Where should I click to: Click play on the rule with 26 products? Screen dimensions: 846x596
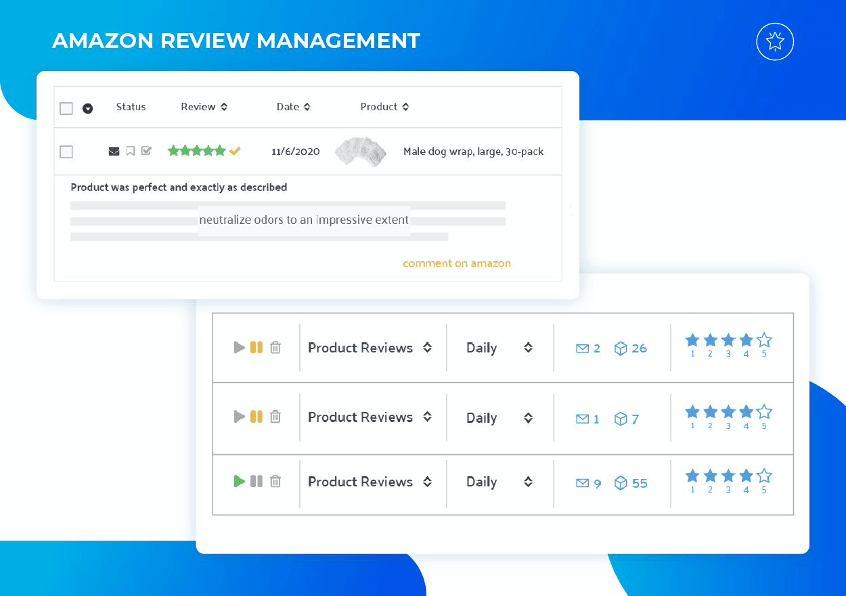[x=239, y=347]
